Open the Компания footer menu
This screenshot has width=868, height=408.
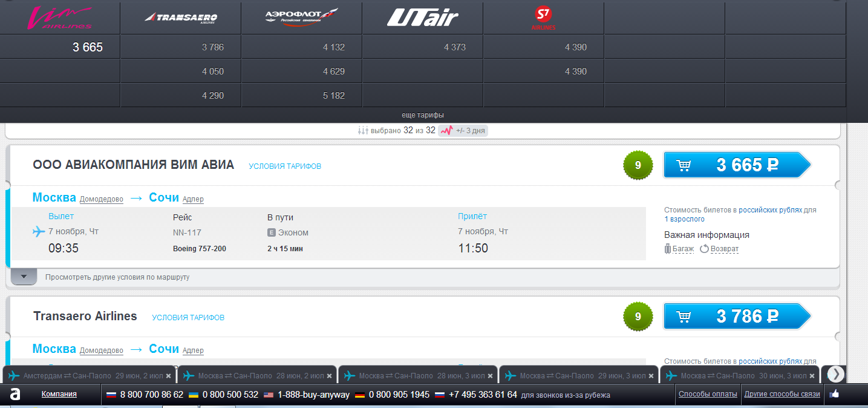59,394
